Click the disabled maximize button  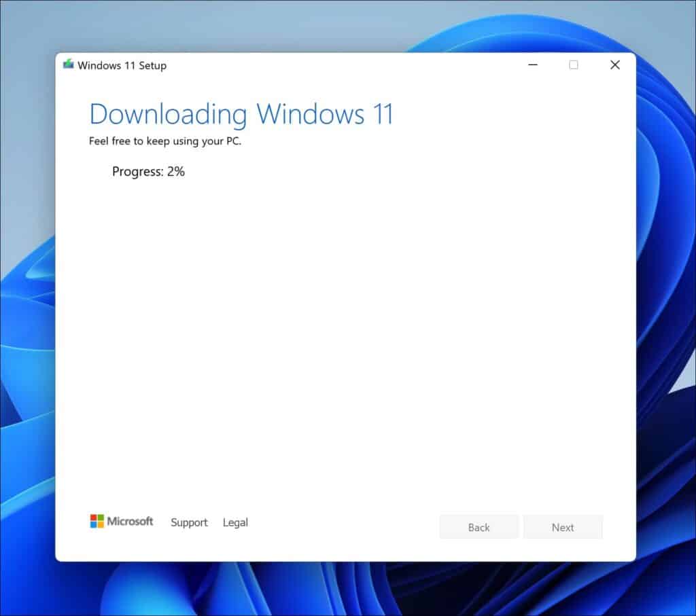pos(574,65)
